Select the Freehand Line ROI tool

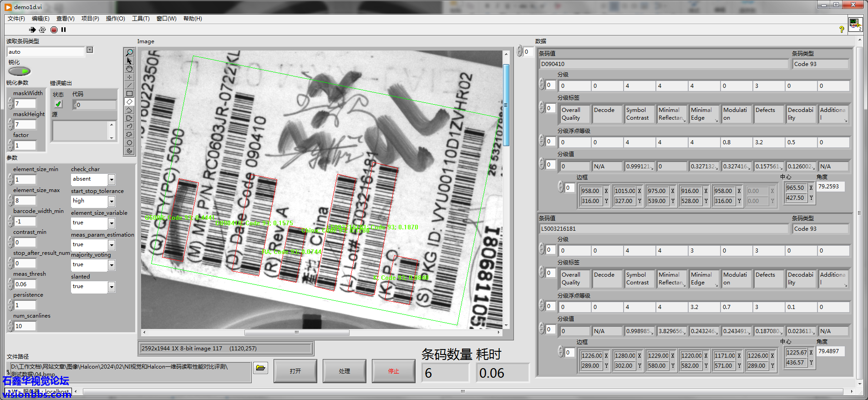click(129, 126)
